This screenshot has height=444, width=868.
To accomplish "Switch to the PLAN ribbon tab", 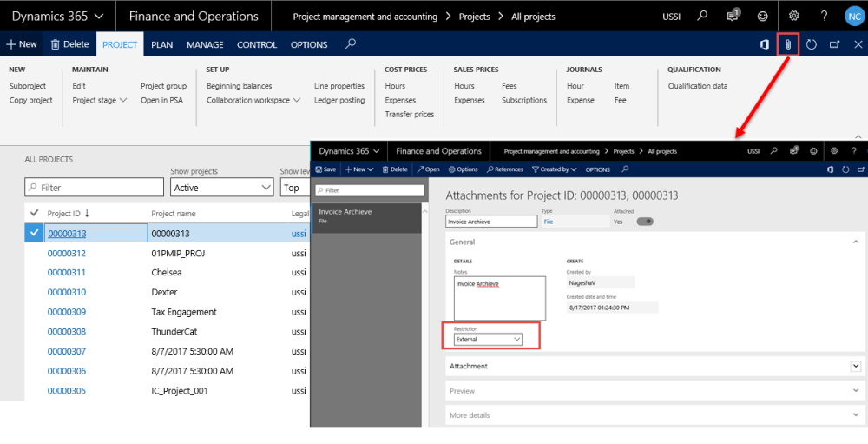I will point(162,44).
